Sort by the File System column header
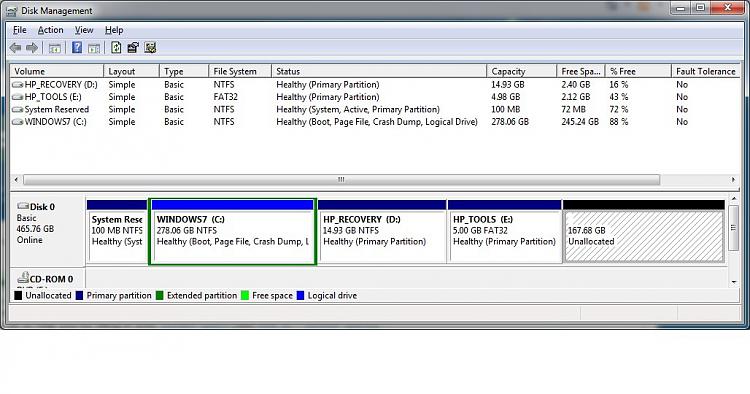 point(240,71)
